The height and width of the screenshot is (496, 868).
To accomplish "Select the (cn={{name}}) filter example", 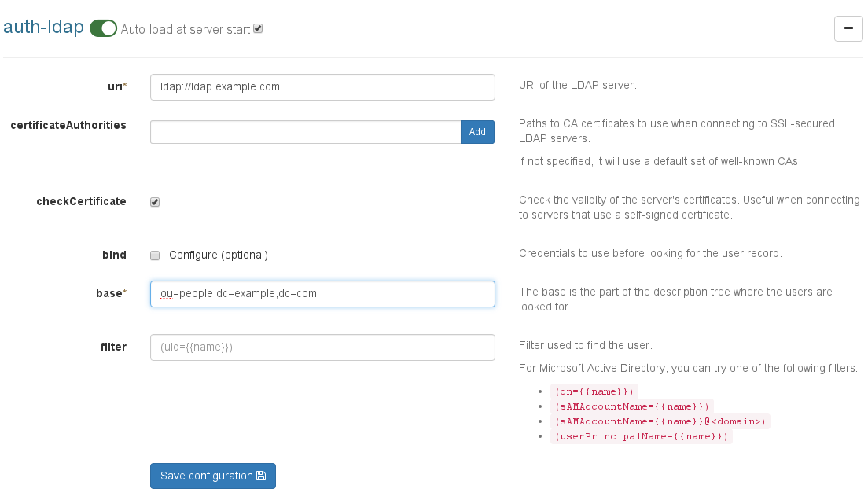I will click(x=594, y=391).
